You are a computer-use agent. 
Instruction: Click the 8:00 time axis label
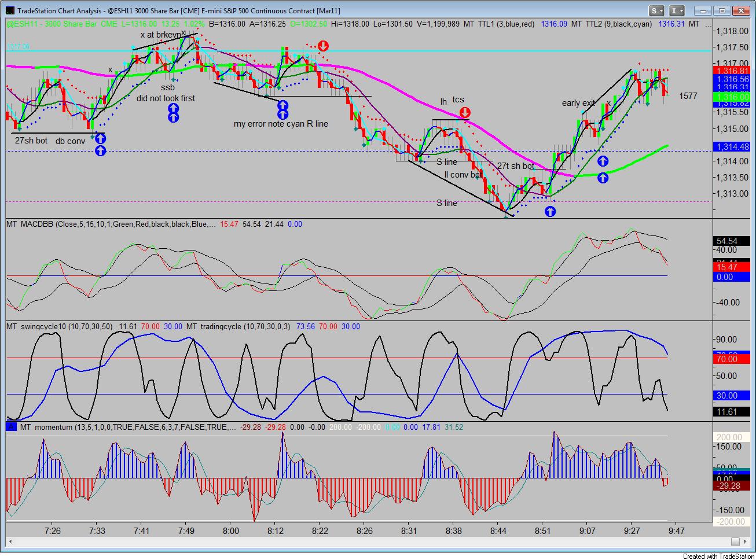[230, 530]
